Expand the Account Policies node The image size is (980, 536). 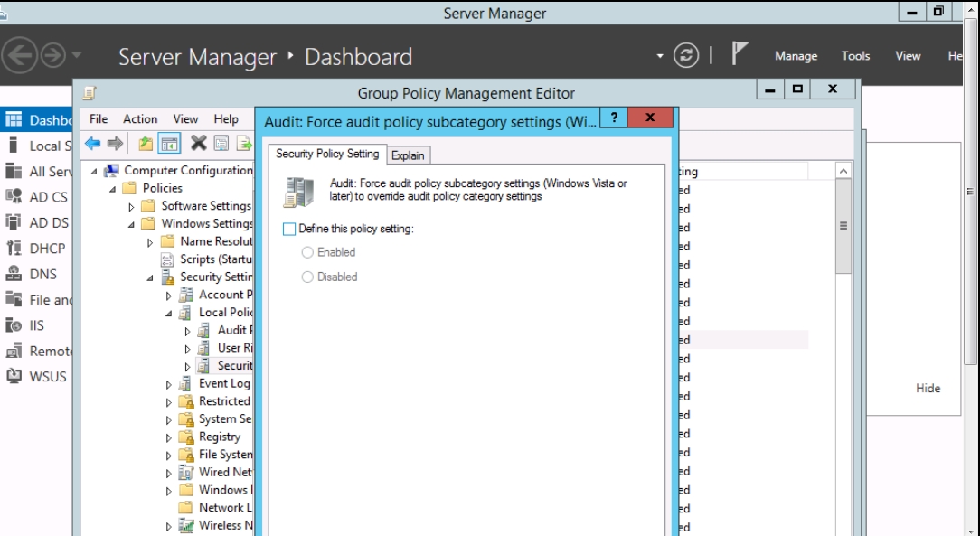[169, 295]
